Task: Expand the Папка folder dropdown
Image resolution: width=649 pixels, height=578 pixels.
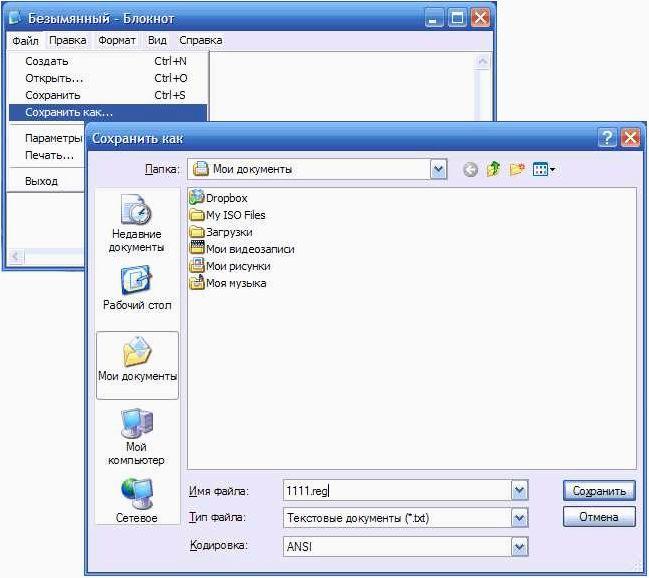Action: [438, 169]
